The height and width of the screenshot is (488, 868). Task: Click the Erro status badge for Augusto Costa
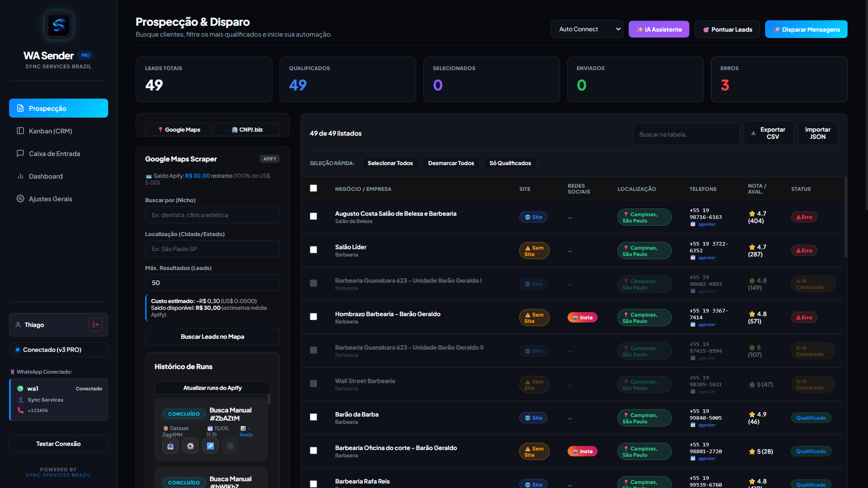point(804,217)
